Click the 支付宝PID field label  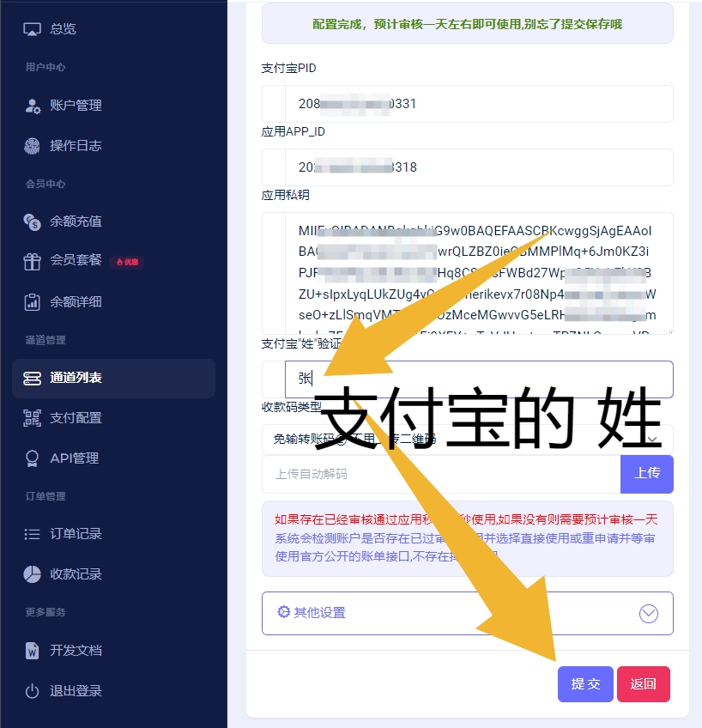(x=288, y=69)
